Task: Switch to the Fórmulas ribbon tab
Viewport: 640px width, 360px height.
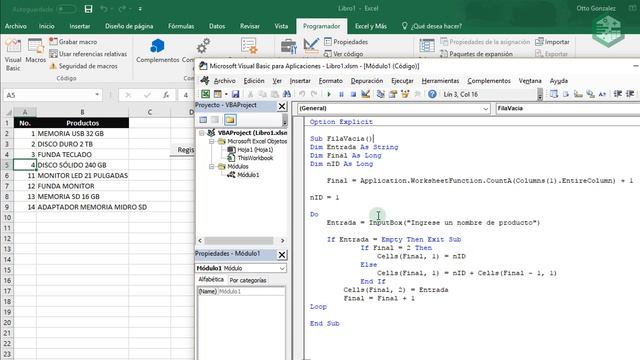Action: (x=181, y=26)
